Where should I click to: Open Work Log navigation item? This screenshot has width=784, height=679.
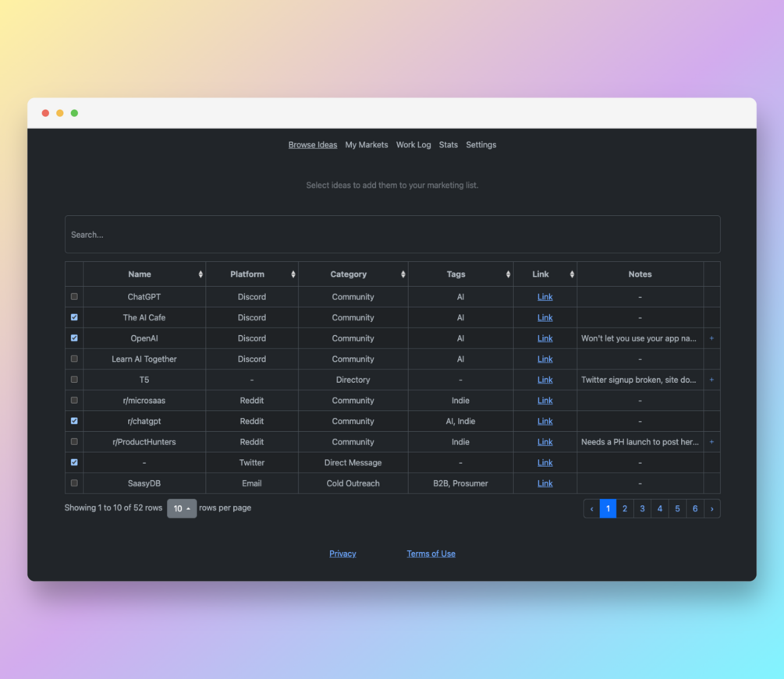(413, 145)
